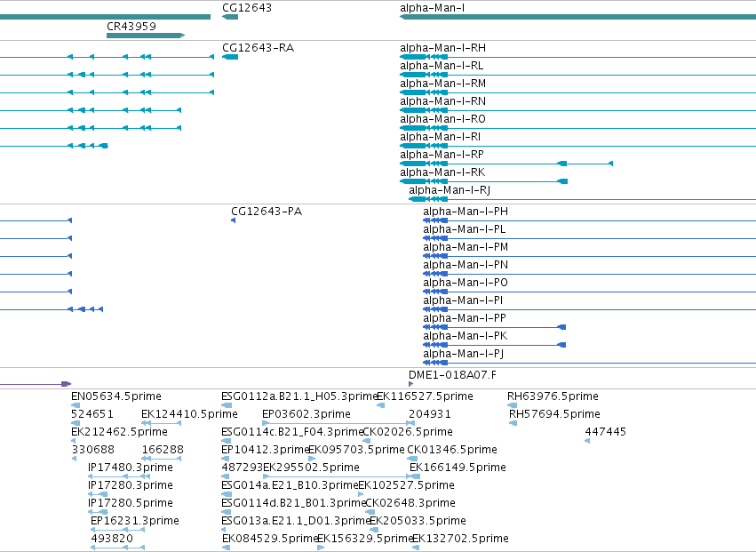This screenshot has height=552, width=756.
Task: Click the alpha-Man-I-RL transcript label
Action: pyautogui.click(x=442, y=66)
